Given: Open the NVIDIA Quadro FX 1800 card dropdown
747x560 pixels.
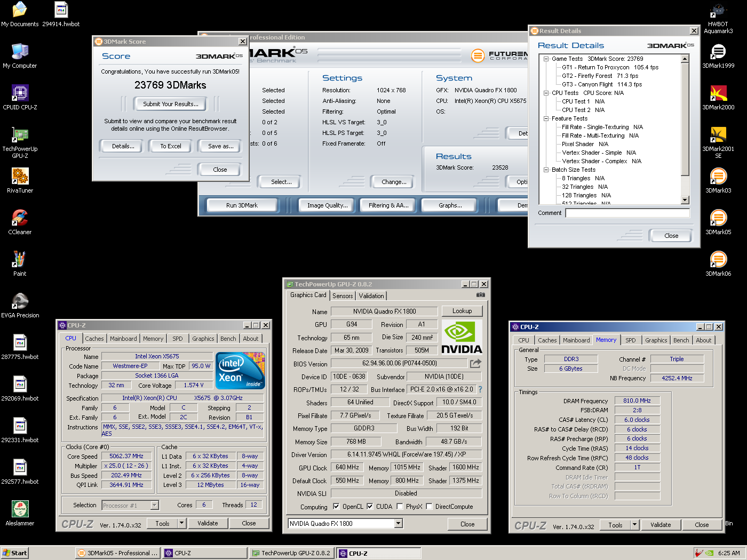Looking at the screenshot, I should click(398, 524).
